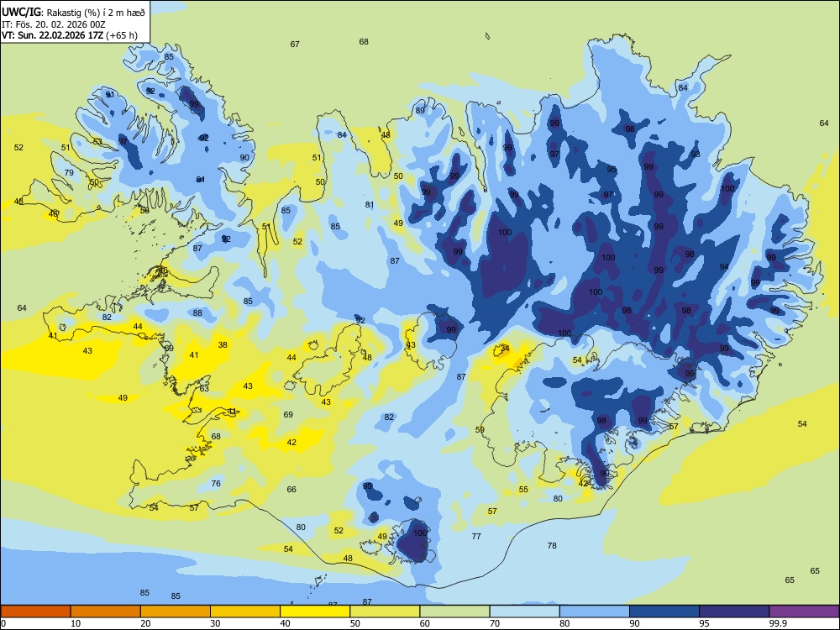840x630 pixels.
Task: Click the humidity value '94' in the east
Action: (x=724, y=267)
